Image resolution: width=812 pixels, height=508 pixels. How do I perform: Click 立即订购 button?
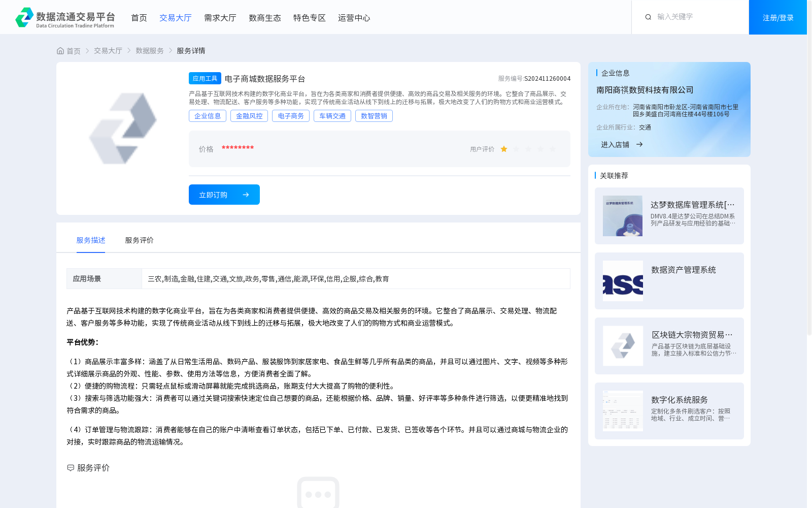(224, 195)
